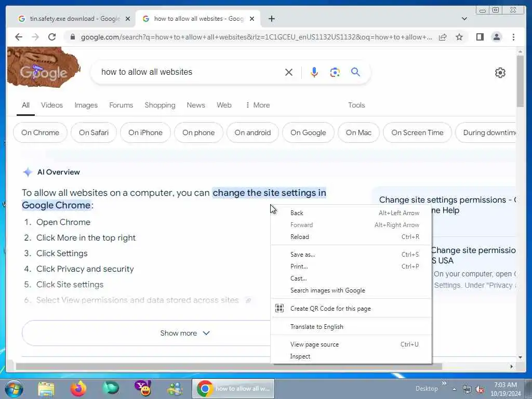Open a new tab with the plus button

tap(271, 19)
